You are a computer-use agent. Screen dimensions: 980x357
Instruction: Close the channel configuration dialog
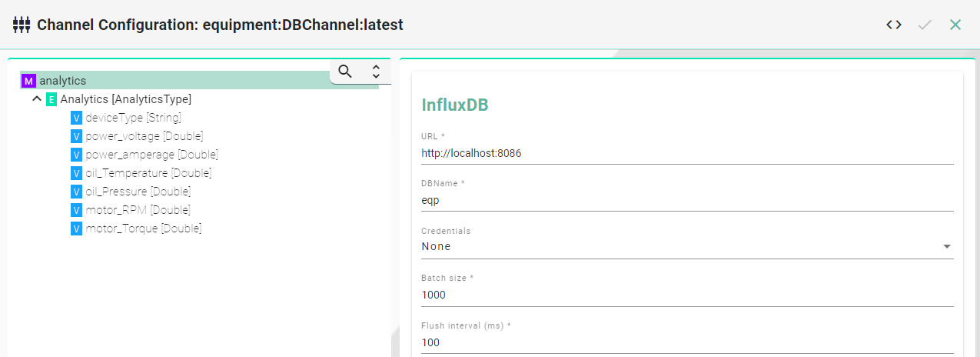tap(955, 25)
